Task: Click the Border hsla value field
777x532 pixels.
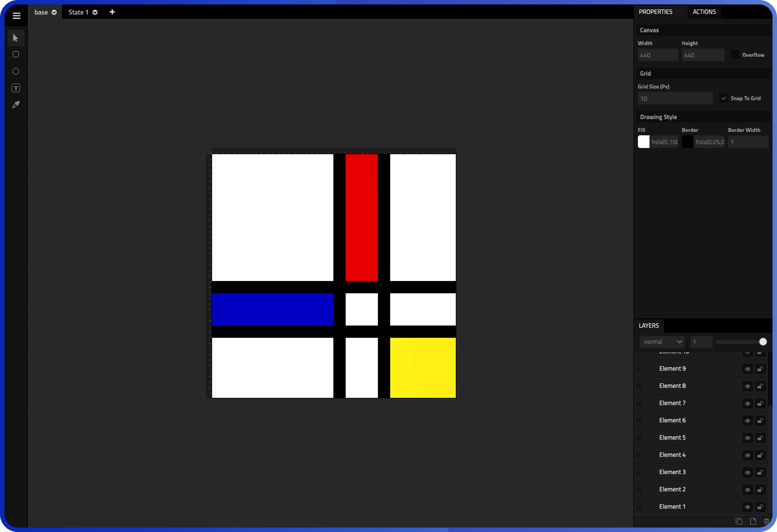Action: pyautogui.click(x=710, y=142)
